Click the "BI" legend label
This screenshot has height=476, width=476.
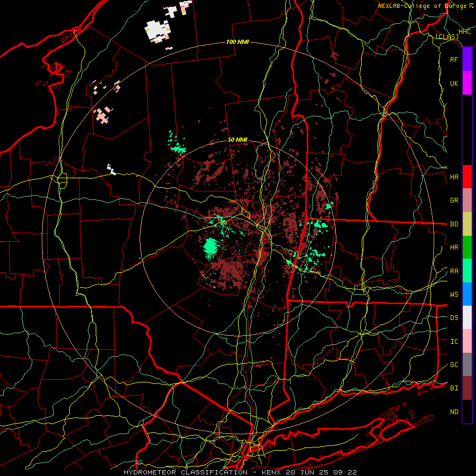454,388
